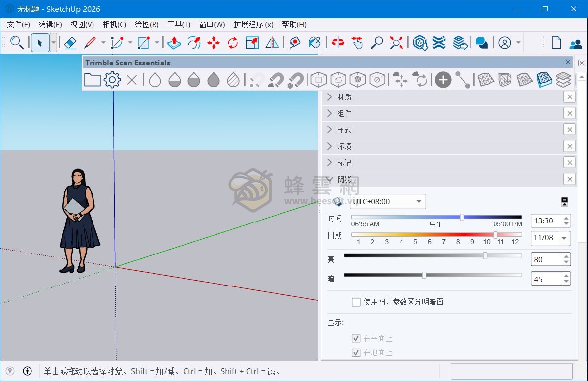Viewport: 588px width, 381px height.
Task: Select the Zoom magnifier tool
Action: point(377,43)
